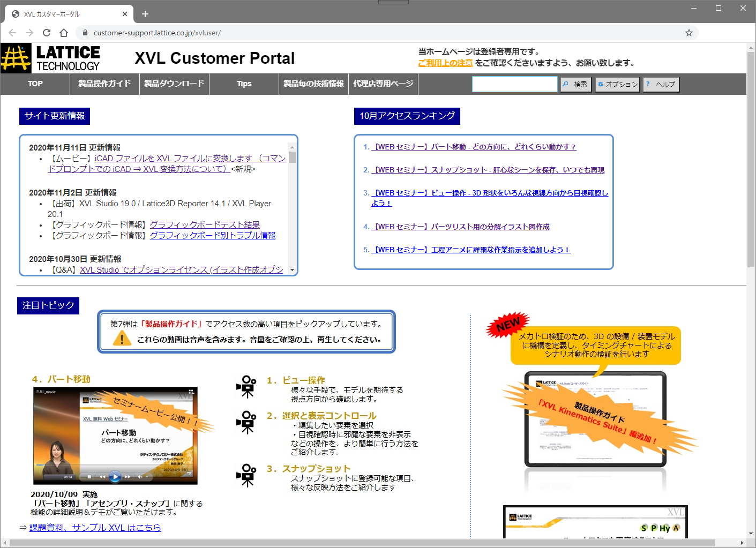756x548 pixels.
Task: Click the 検索 search button
Action: pyautogui.click(x=576, y=84)
